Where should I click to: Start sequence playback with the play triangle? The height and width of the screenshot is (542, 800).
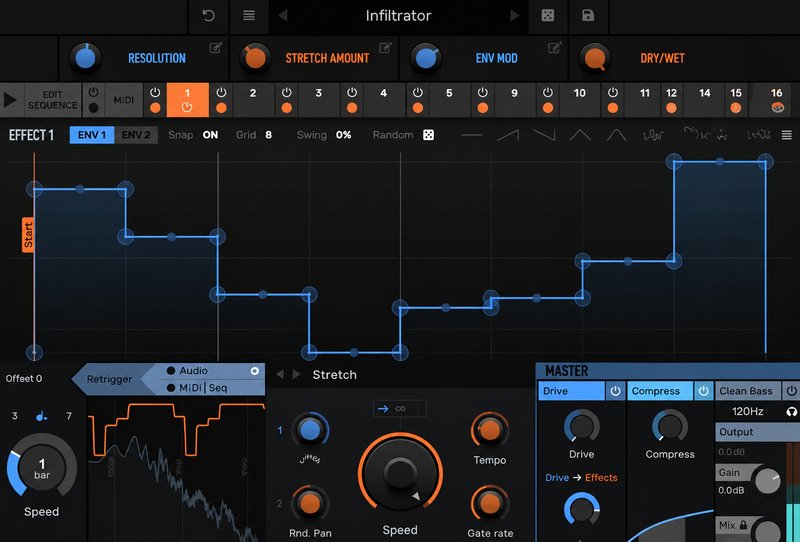pos(10,100)
